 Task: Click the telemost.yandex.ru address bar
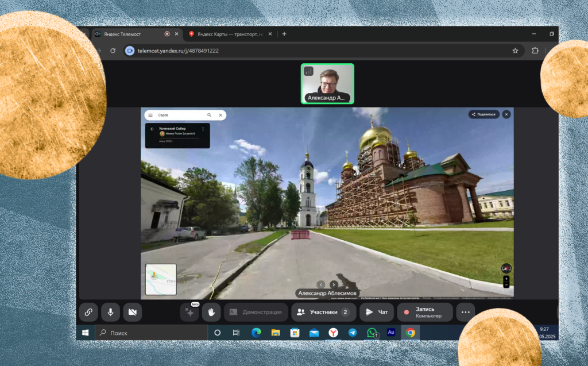(x=323, y=51)
